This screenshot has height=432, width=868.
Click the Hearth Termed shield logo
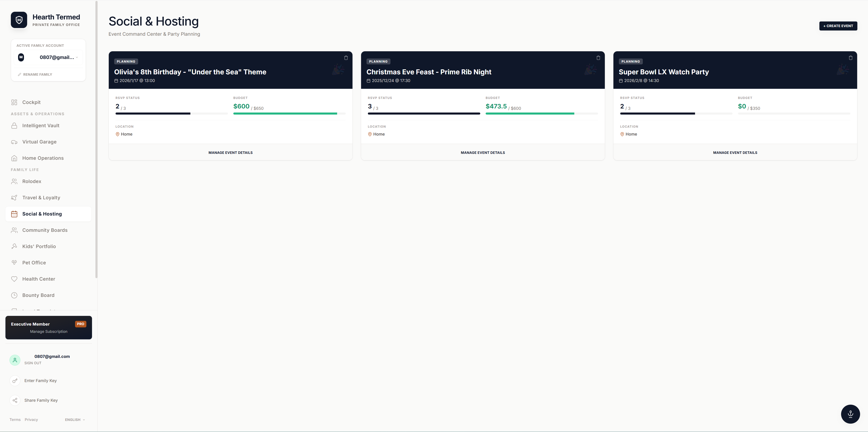(19, 20)
